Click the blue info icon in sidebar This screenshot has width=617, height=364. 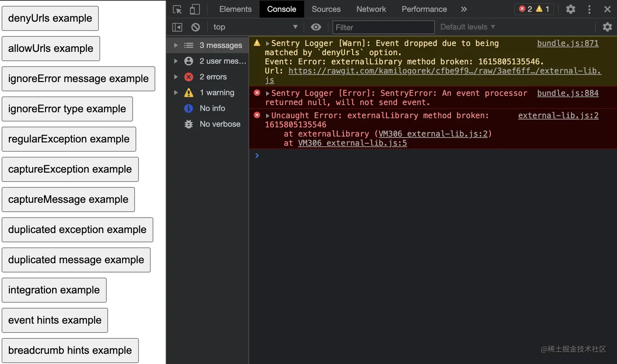click(189, 108)
